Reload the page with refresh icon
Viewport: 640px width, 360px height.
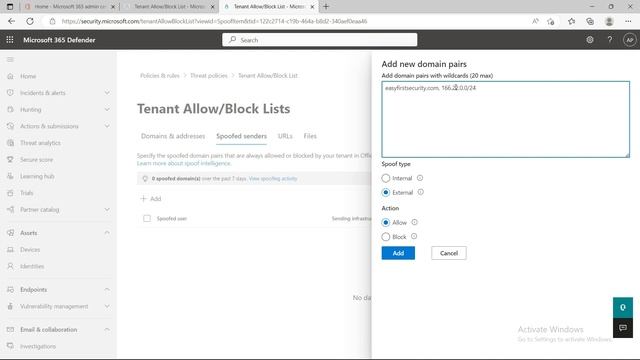tap(30, 21)
